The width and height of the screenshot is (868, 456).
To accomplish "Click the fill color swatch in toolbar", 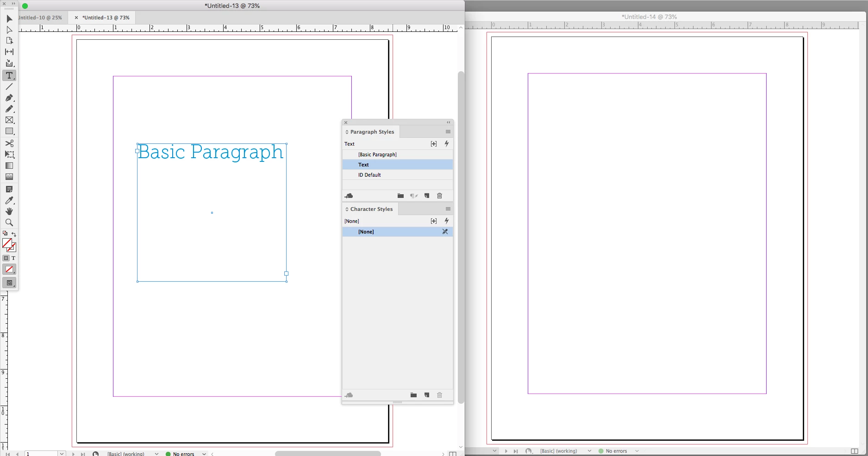I will 7,243.
